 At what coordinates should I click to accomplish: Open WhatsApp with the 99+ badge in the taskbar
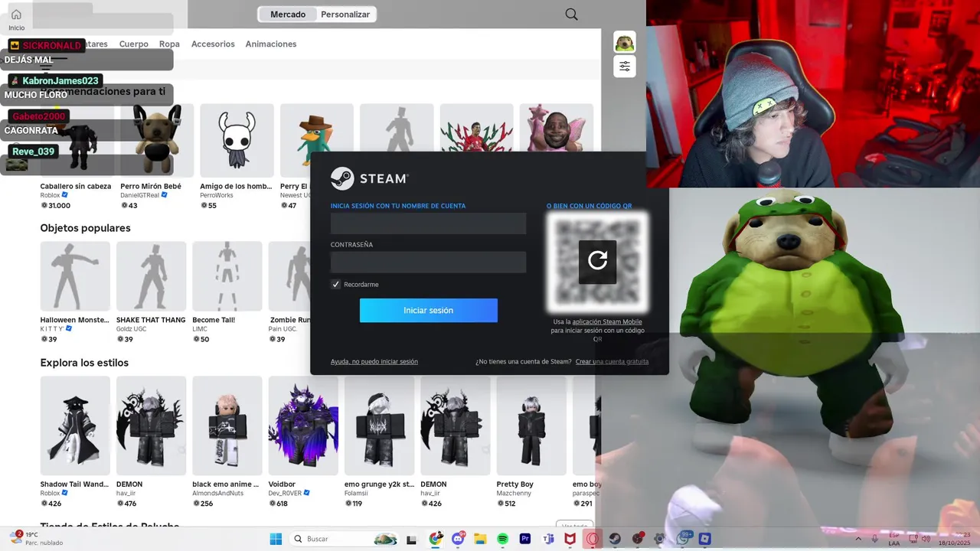coord(683,539)
